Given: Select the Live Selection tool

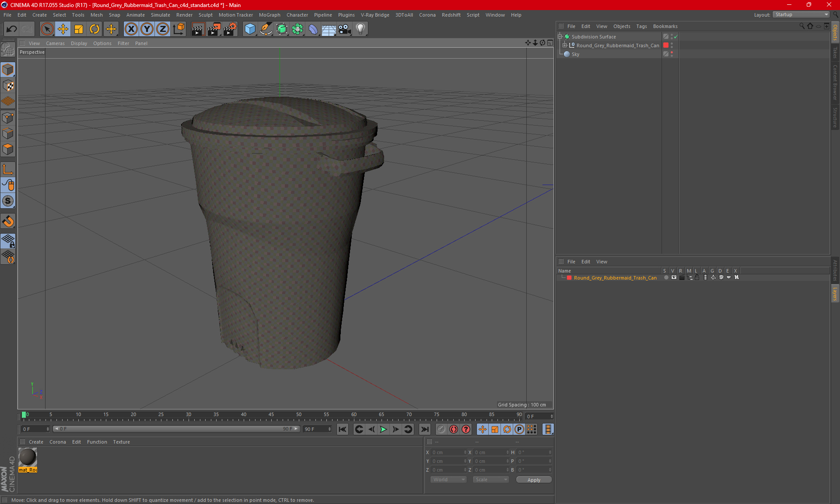Looking at the screenshot, I should tap(47, 29).
